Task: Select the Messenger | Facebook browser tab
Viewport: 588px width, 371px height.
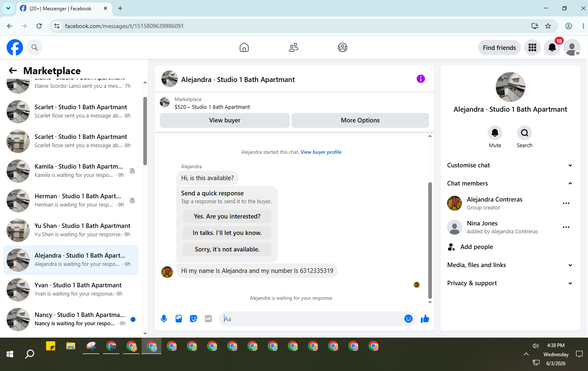Action: point(64,8)
